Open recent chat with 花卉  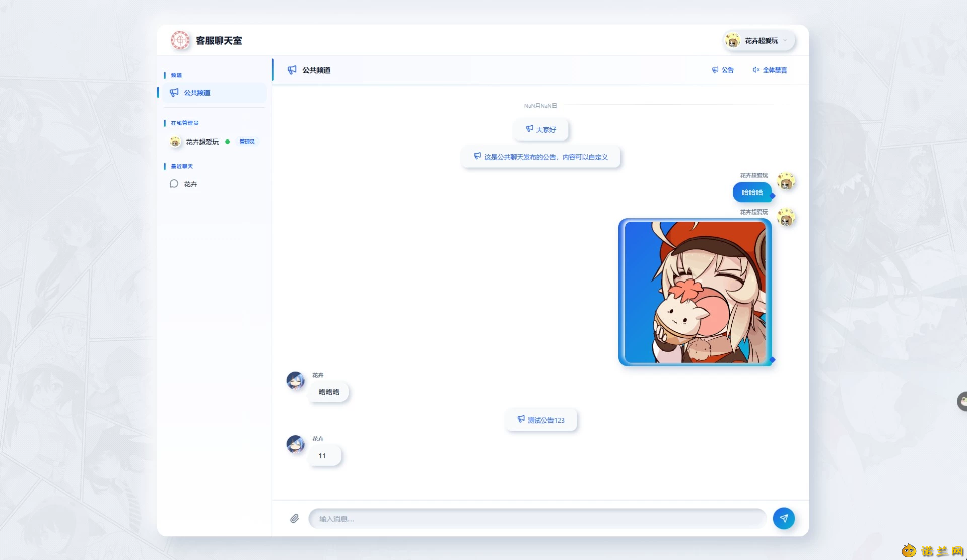click(x=214, y=184)
